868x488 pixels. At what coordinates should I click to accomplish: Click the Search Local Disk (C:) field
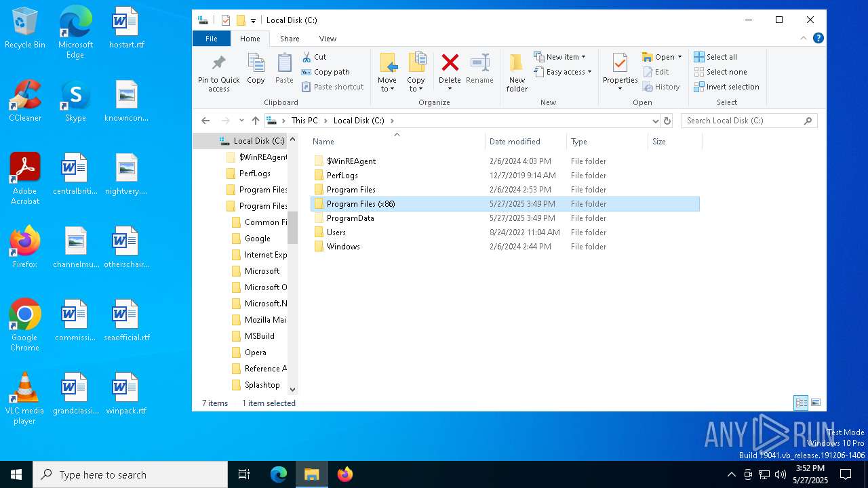749,121
